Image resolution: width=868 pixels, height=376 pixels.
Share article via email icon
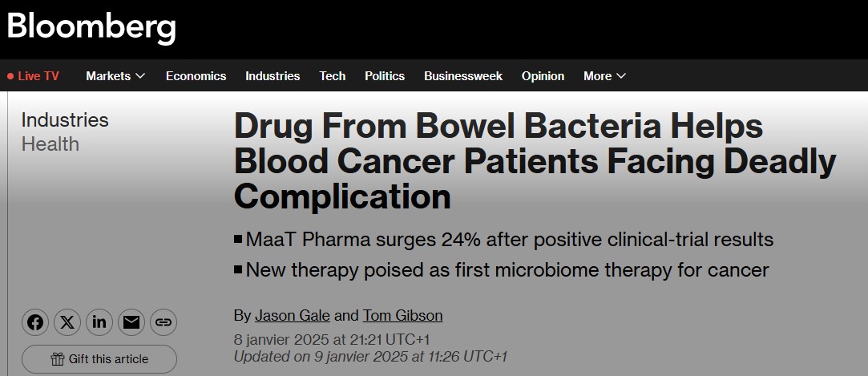131,322
